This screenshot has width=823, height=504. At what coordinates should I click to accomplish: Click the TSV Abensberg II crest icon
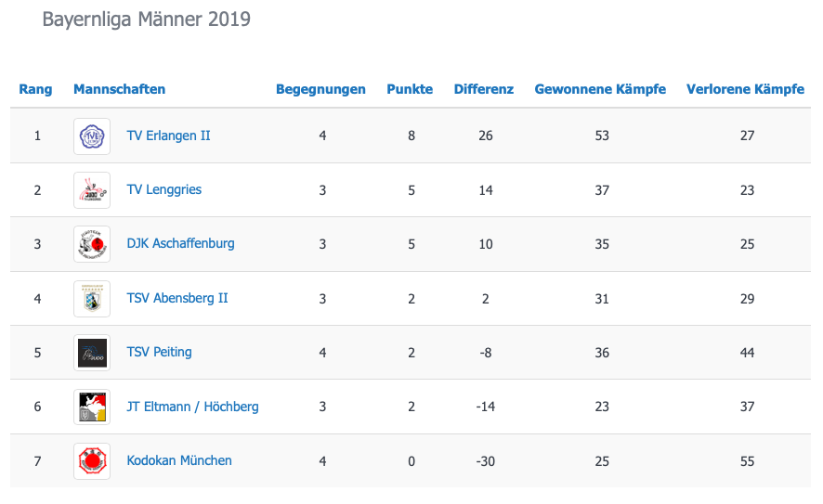tap(92, 299)
